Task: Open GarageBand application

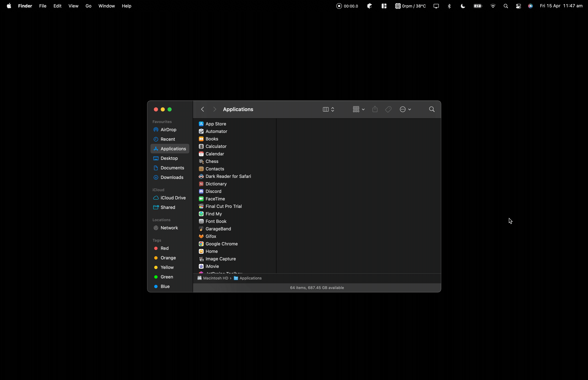Action: (x=218, y=229)
